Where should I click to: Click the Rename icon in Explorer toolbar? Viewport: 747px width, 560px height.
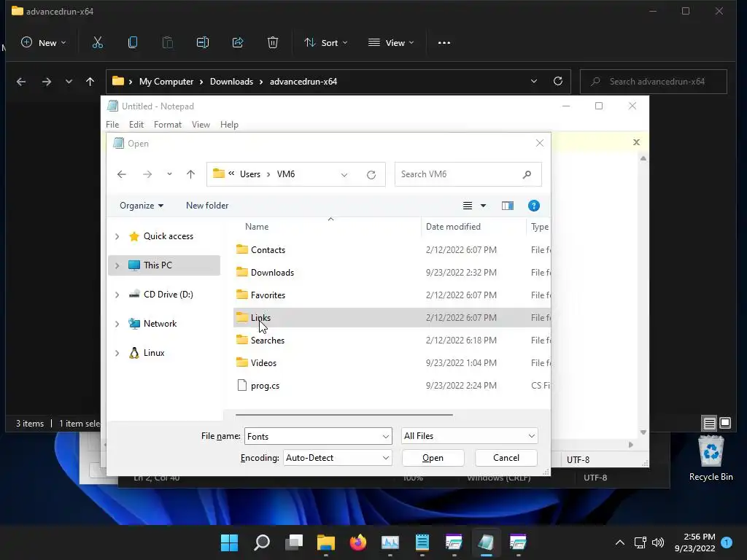(203, 43)
